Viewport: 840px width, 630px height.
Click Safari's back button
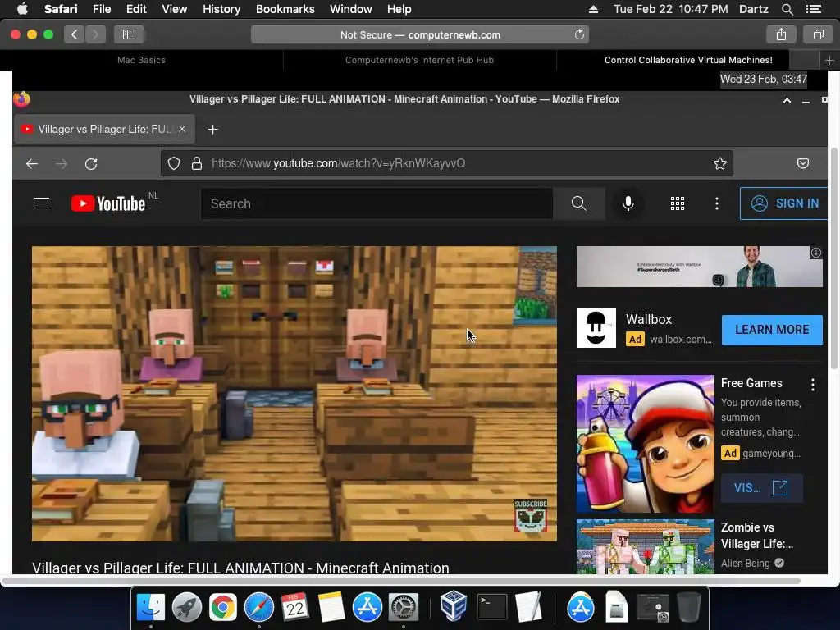coord(74,34)
